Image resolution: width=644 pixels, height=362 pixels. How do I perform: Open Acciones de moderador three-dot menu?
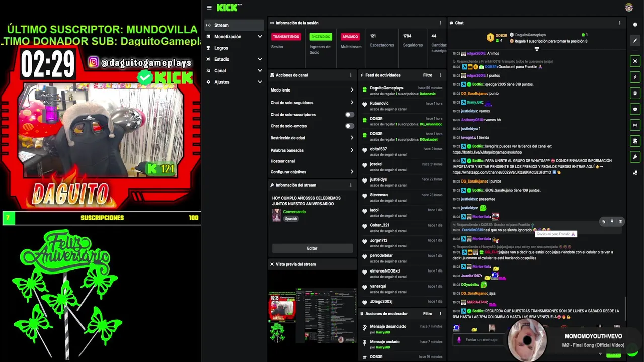440,313
